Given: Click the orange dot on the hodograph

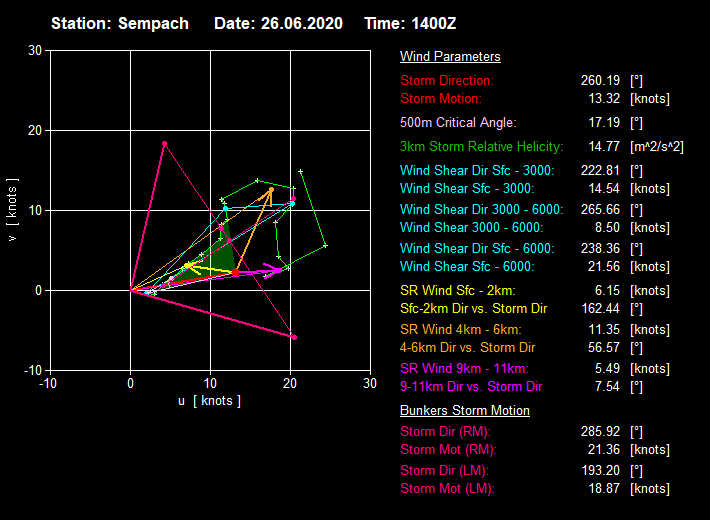Looking at the screenshot, I should click(271, 189).
